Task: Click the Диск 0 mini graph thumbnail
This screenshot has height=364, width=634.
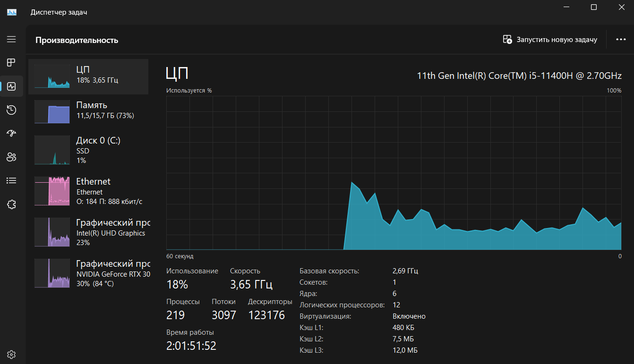Action: pos(52,150)
